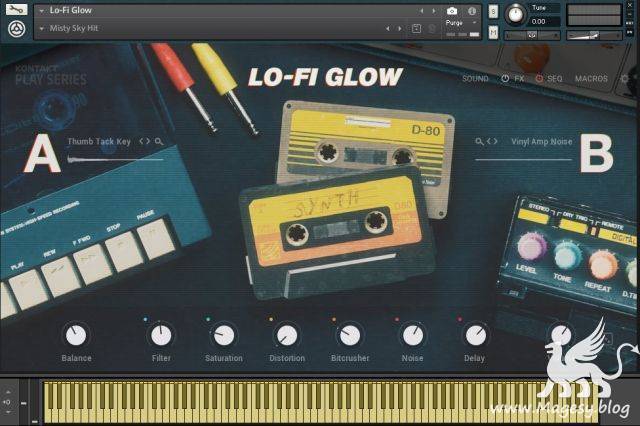The image size is (640, 426).
Task: Take a snapshot with the camera icon
Action: pos(452,11)
